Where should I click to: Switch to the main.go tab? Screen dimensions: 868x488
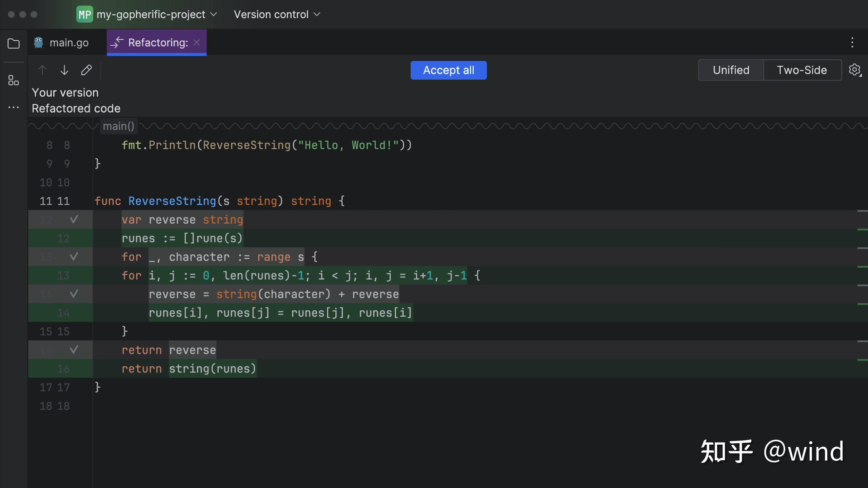coord(69,42)
